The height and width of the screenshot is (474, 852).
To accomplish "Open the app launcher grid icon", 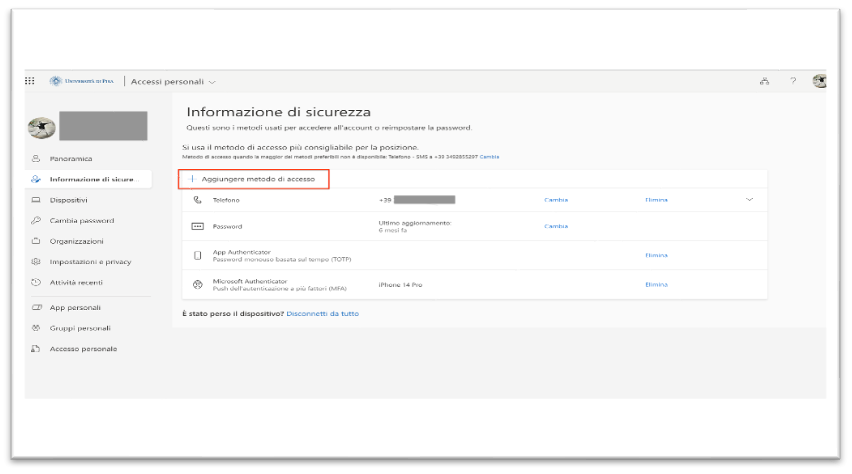I will pos(29,81).
